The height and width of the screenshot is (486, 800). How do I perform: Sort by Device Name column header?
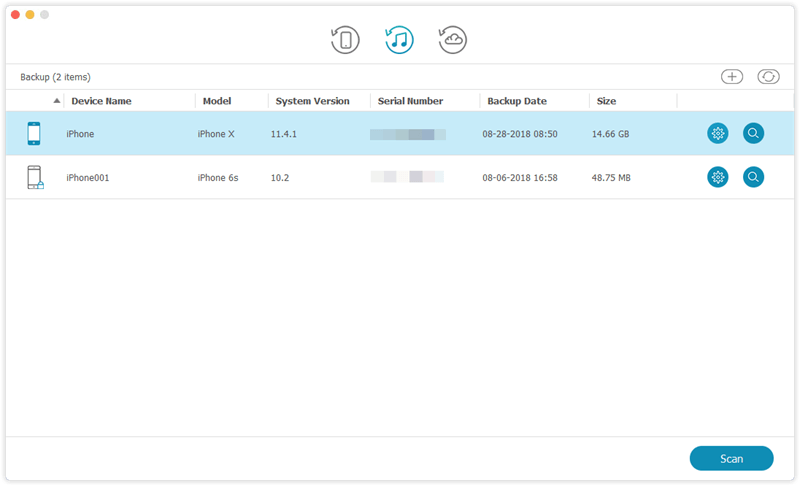(x=102, y=101)
